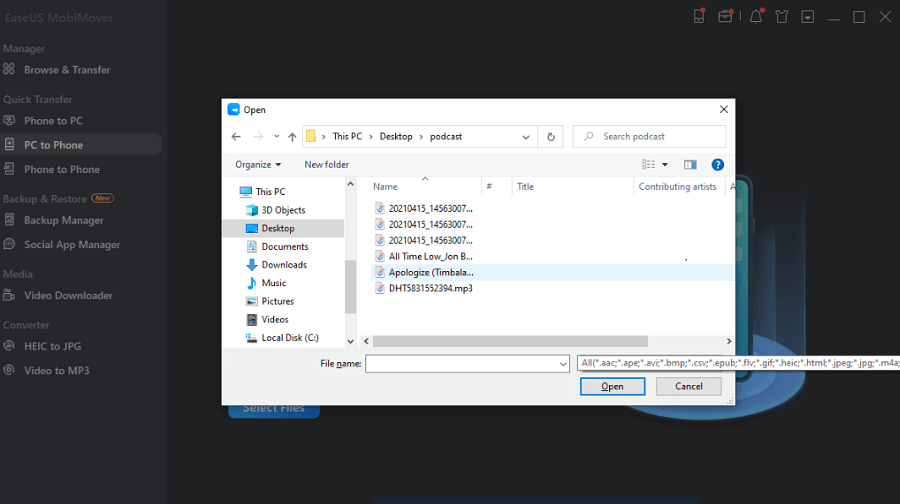Open Video to MP3 converter
900x504 pixels.
click(x=57, y=370)
